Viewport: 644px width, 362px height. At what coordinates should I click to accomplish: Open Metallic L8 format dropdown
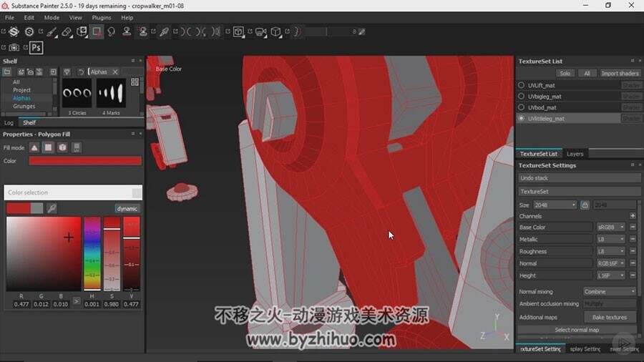coord(611,239)
